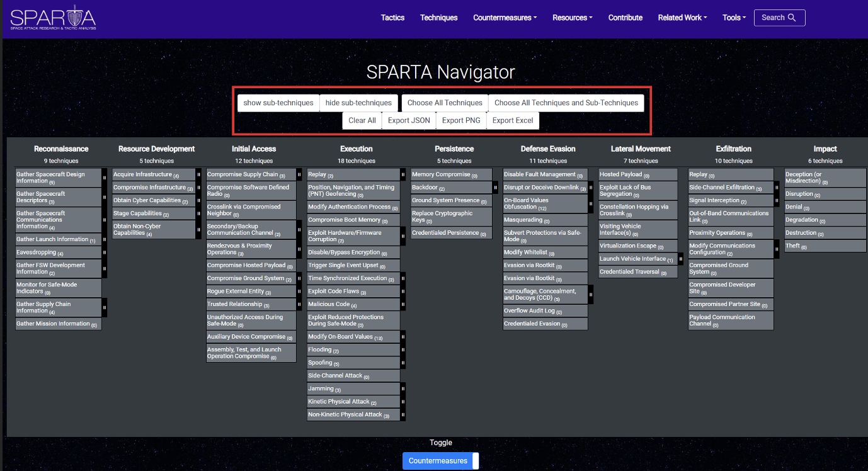Select Side-Channel Attack technique

[x=353, y=375]
